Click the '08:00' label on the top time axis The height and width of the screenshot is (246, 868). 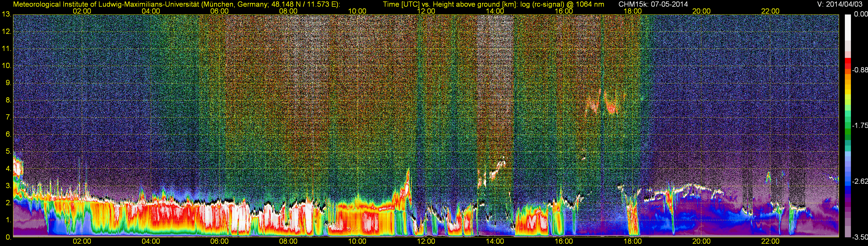(x=288, y=11)
